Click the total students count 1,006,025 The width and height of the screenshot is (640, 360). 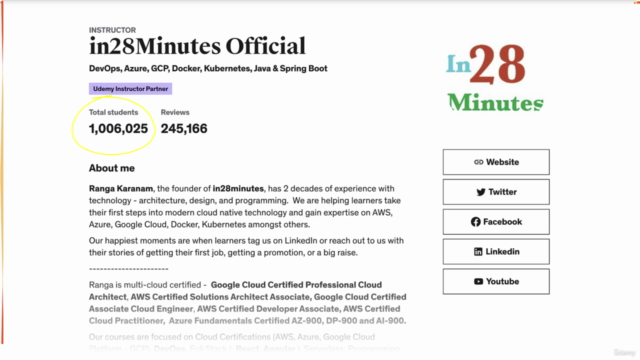coord(118,129)
